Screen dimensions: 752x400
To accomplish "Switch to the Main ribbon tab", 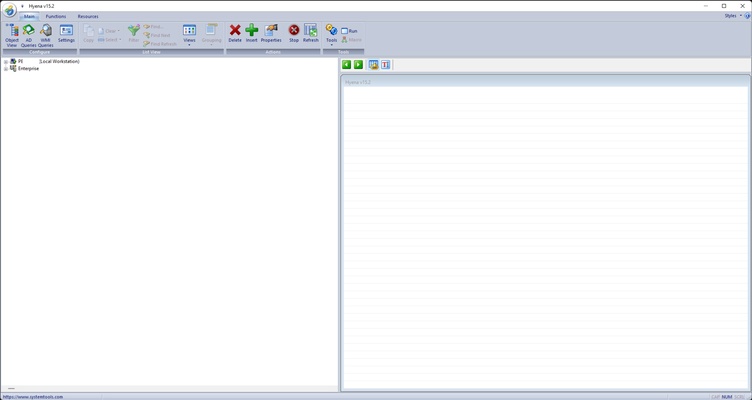I will (29, 16).
